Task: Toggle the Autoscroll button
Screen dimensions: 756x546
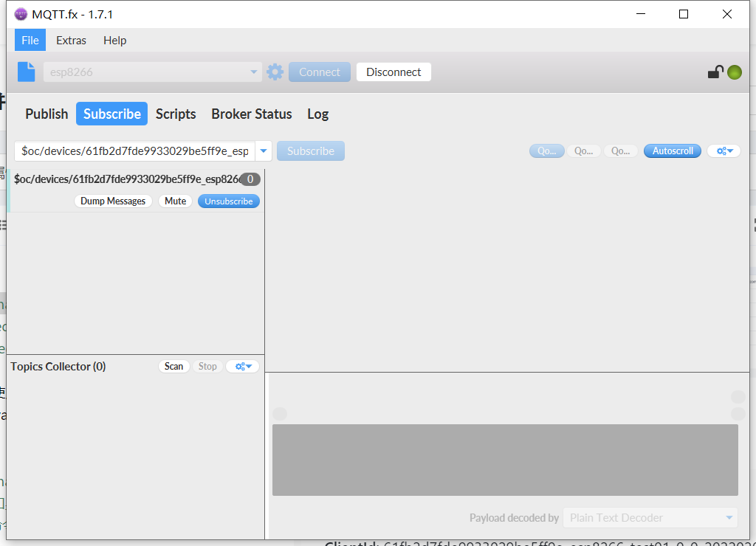Action: point(673,151)
